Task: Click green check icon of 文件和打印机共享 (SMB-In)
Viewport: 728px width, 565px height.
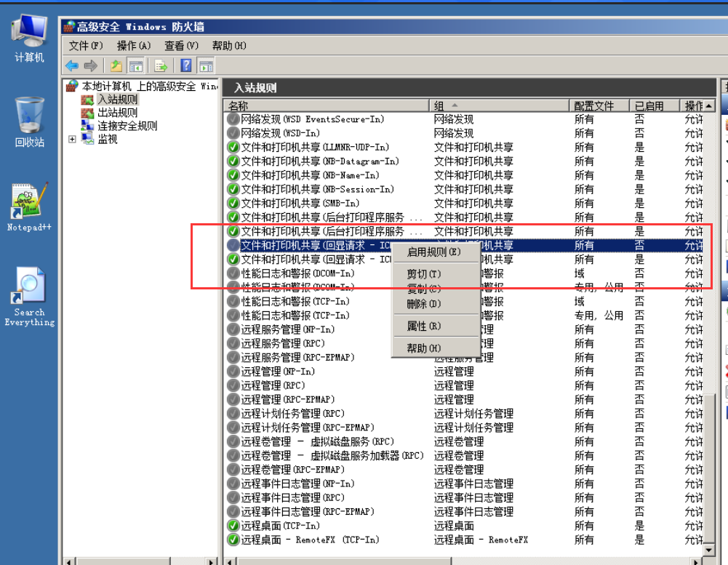Action: (x=233, y=204)
